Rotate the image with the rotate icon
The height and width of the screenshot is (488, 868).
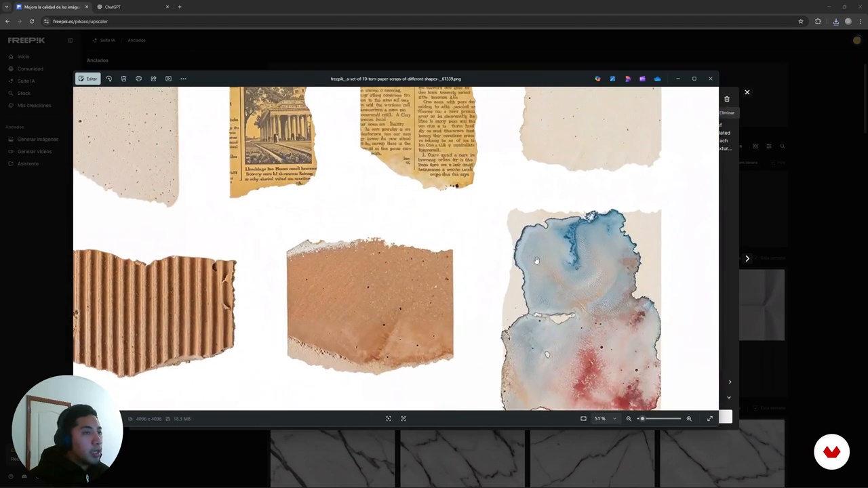click(108, 79)
